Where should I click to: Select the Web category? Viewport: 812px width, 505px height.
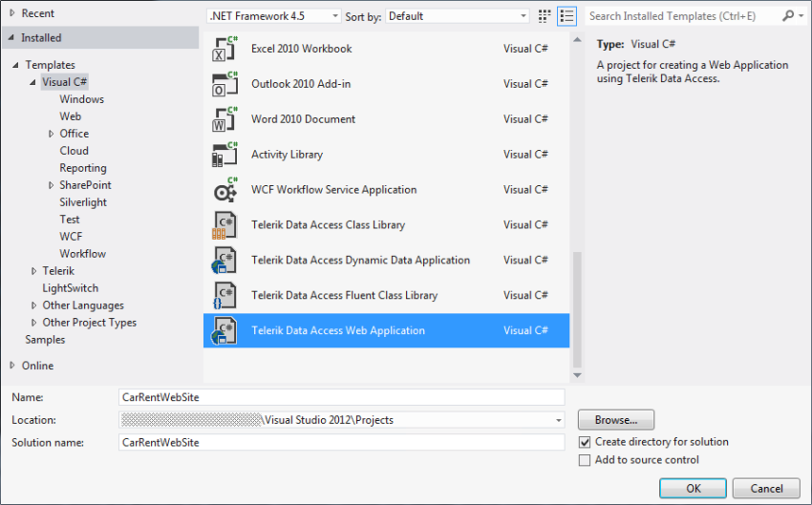[71, 116]
